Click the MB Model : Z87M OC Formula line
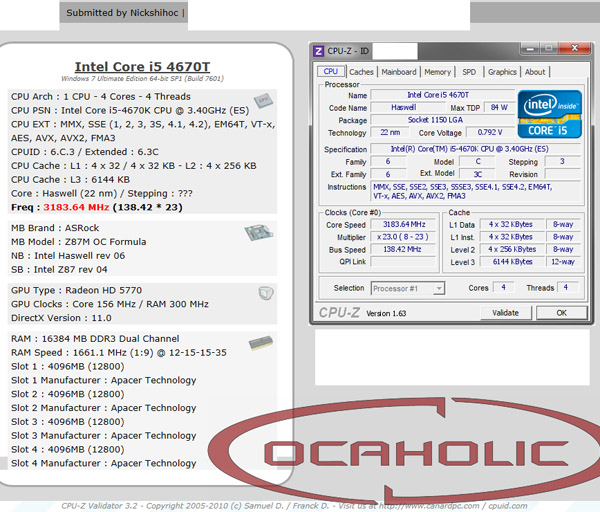600x512 pixels. tap(78, 242)
